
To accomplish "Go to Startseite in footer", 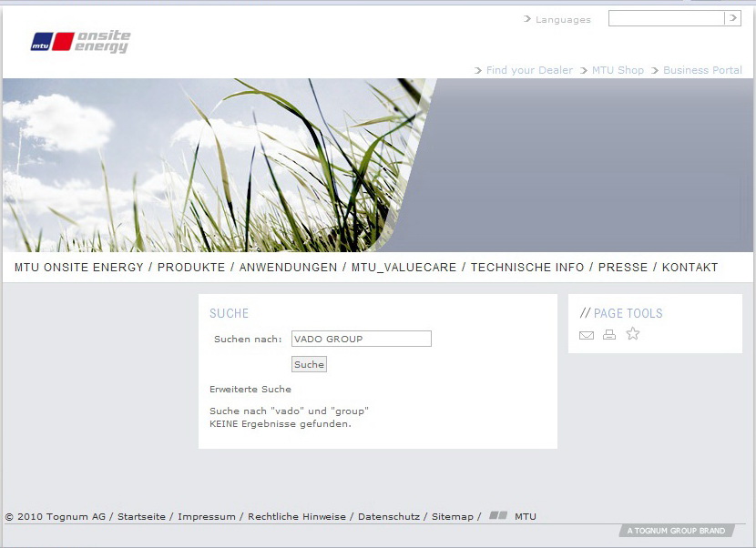I will (x=141, y=517).
